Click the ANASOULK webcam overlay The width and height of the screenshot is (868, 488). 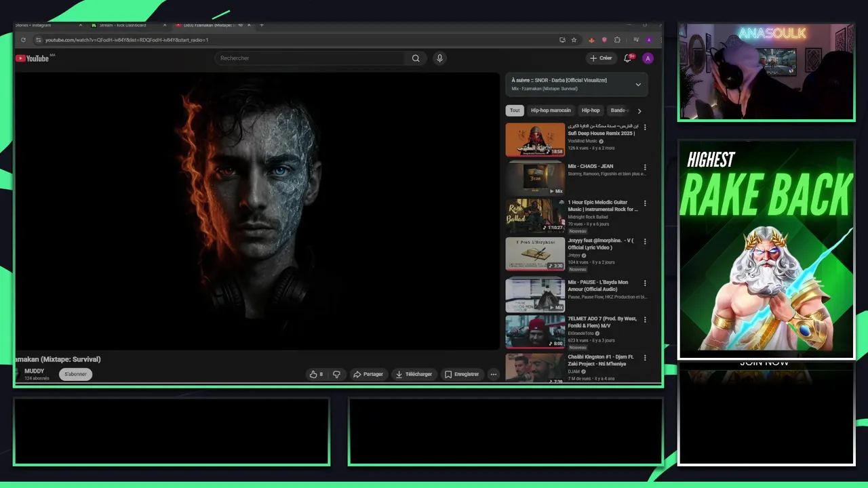(x=766, y=72)
